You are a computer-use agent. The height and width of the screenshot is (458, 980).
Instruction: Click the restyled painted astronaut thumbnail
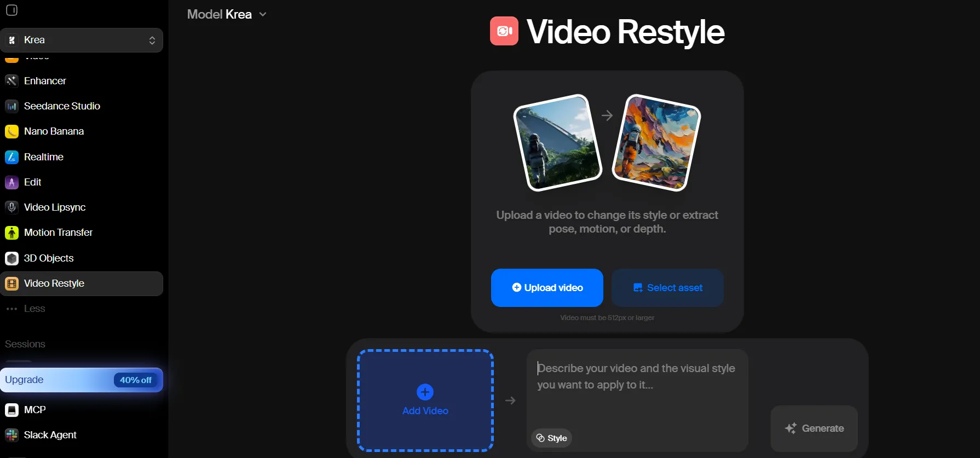(x=656, y=142)
